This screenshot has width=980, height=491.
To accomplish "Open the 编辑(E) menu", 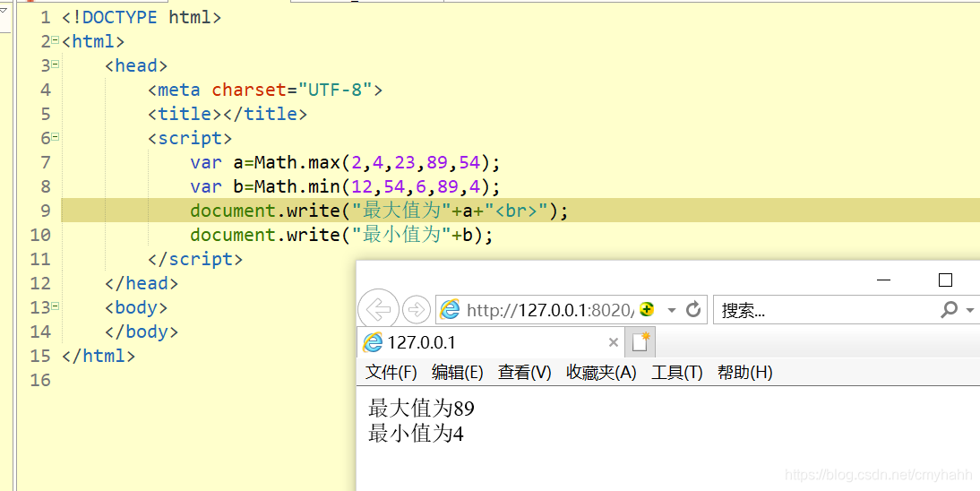I will (458, 373).
